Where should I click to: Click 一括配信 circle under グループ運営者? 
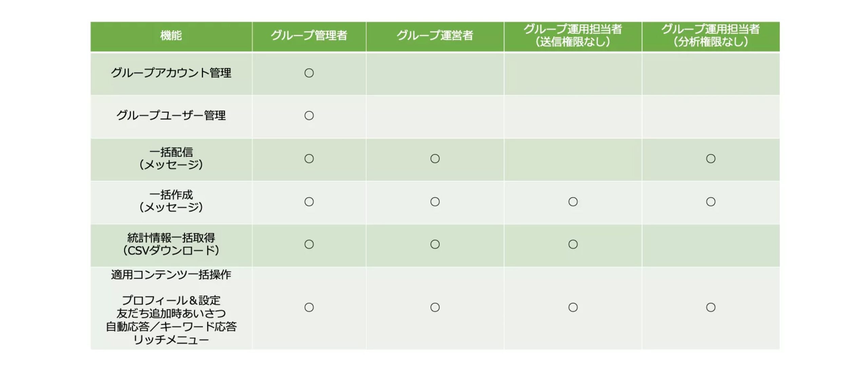point(435,159)
